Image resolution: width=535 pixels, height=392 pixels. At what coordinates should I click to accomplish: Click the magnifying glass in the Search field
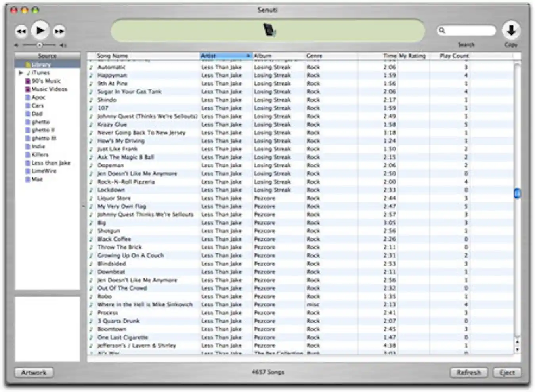point(442,30)
